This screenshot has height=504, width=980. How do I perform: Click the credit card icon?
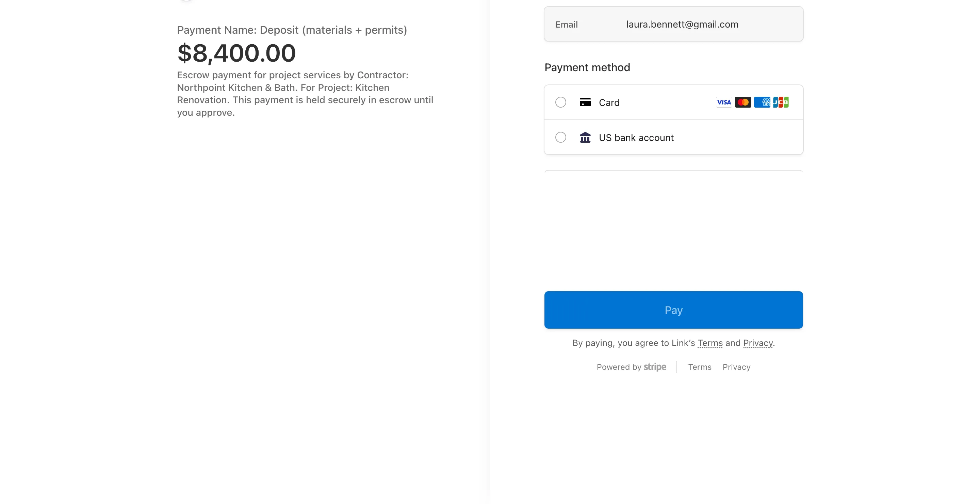585,102
